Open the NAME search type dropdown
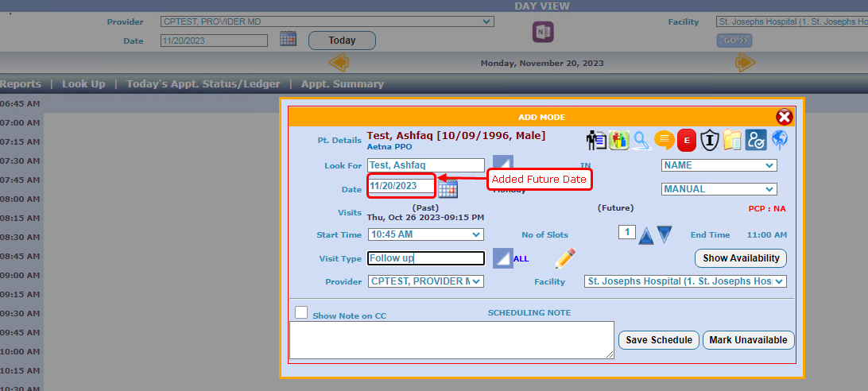This screenshot has width=868, height=391. coord(719,165)
